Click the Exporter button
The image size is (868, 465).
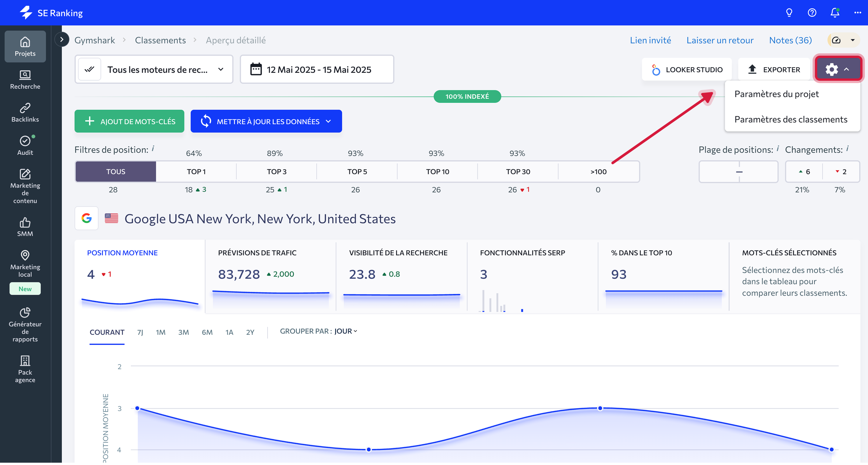pos(774,70)
